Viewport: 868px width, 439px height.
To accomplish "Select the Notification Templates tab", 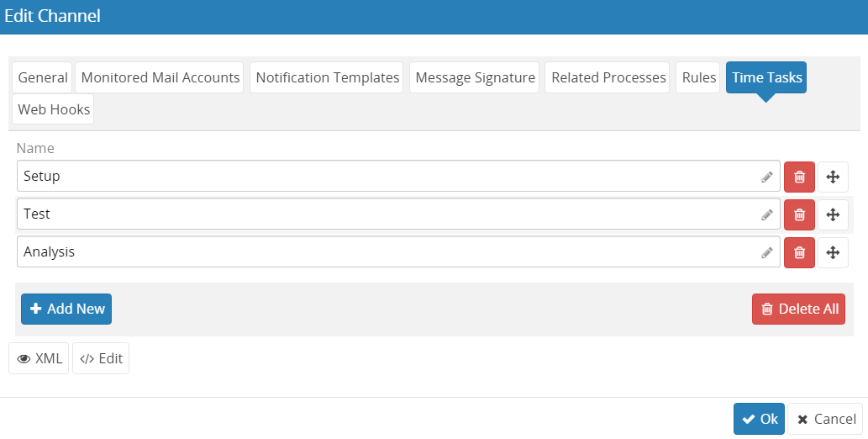I will pyautogui.click(x=327, y=77).
